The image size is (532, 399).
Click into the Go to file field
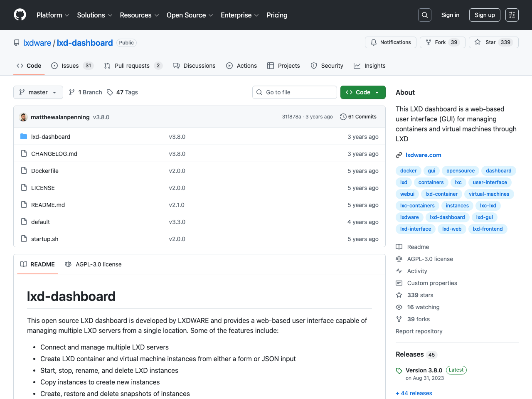pos(294,92)
